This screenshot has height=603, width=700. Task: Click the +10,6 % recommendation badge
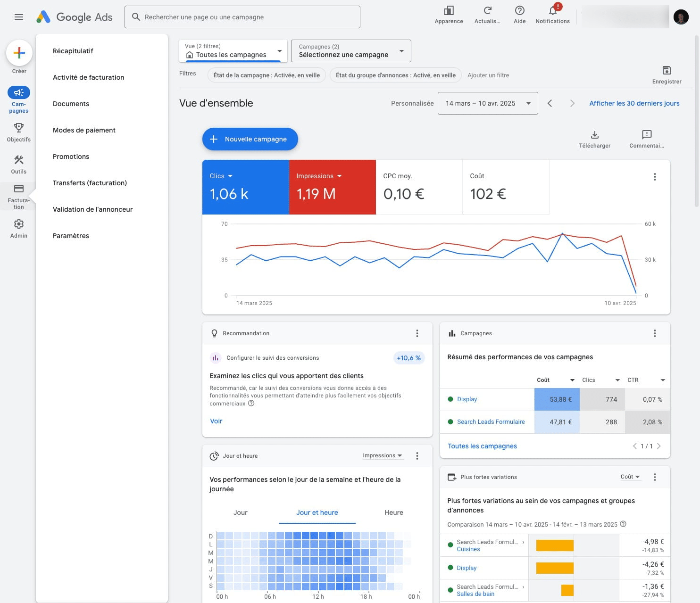pos(408,358)
